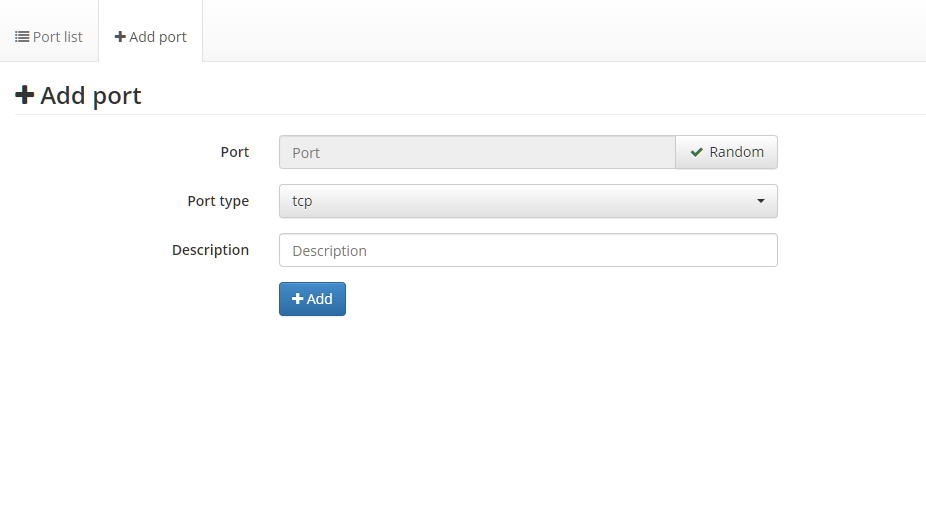Select the Add port tab
926x511 pixels.
(151, 37)
